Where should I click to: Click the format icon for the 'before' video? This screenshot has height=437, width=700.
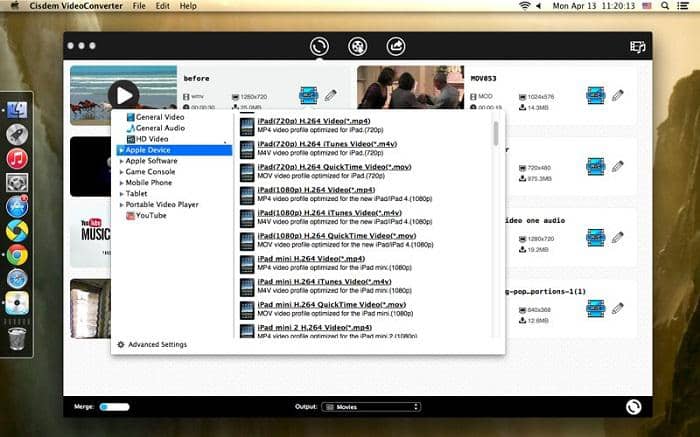pos(310,96)
